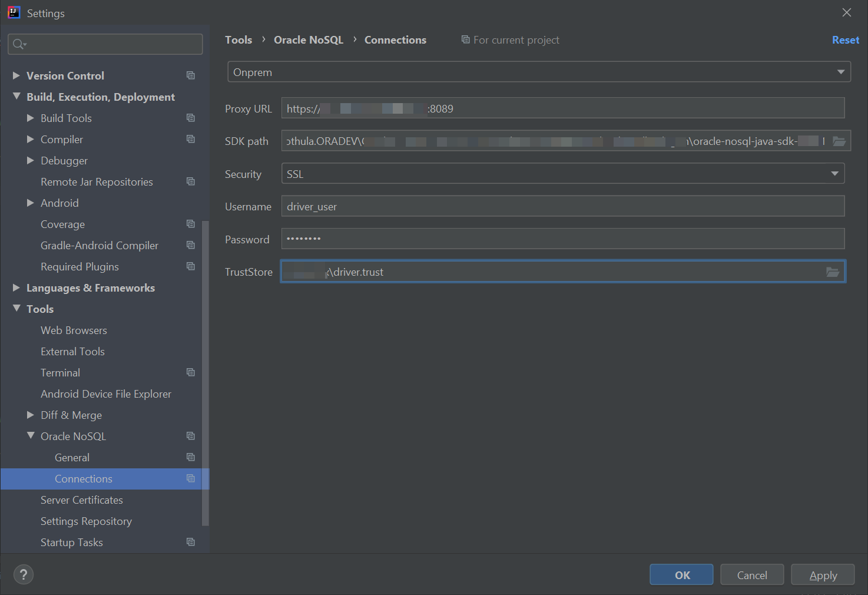Click project-level icon beside Version Control
This screenshot has width=868, height=595.
click(191, 75)
